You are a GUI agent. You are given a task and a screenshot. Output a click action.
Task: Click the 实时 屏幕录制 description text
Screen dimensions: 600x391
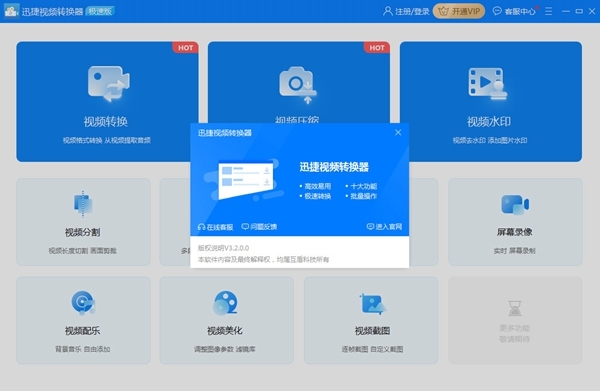pos(515,251)
